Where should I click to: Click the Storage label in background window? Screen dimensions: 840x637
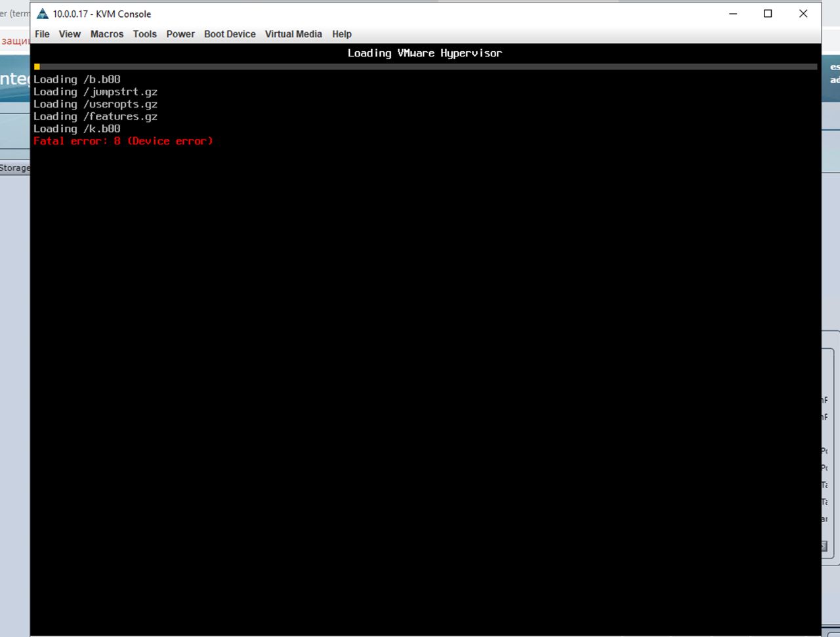click(x=14, y=168)
